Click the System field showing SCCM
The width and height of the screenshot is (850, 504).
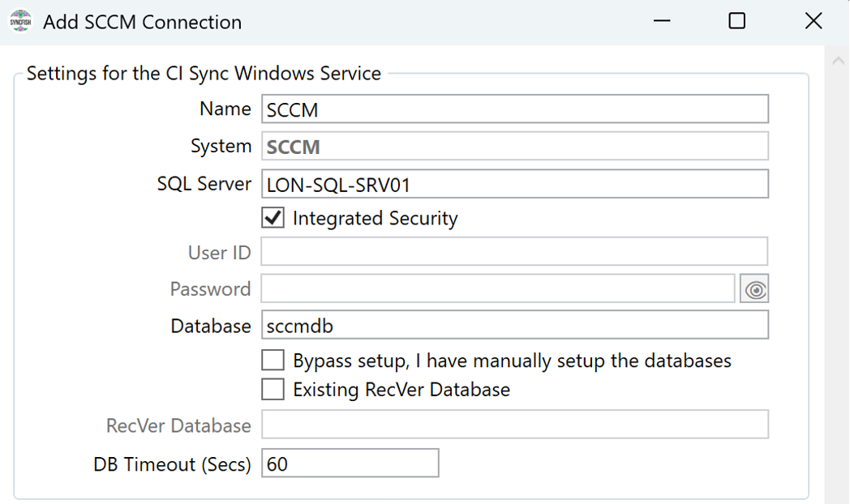coord(515,146)
